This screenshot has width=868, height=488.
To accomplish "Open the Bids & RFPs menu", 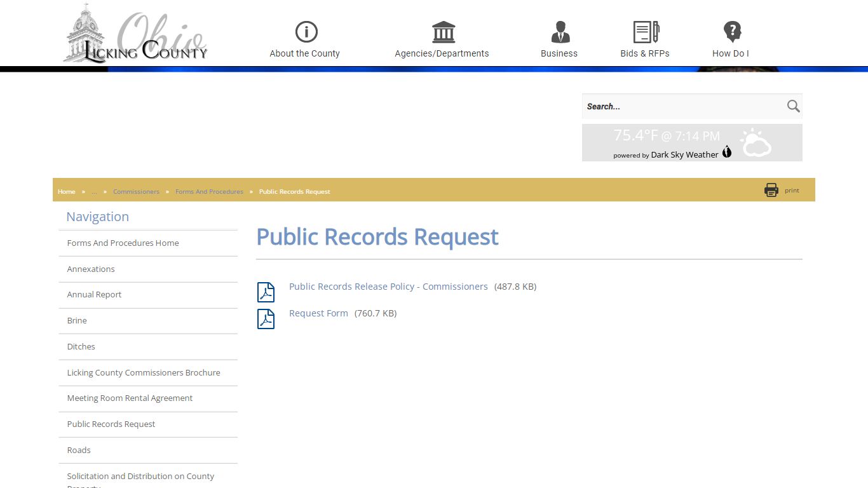I will pyautogui.click(x=645, y=53).
